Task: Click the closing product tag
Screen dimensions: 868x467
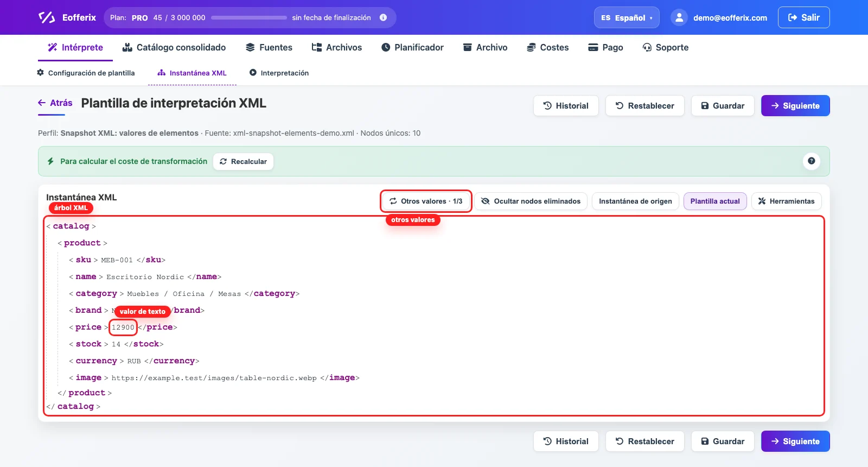Action: coord(85,393)
